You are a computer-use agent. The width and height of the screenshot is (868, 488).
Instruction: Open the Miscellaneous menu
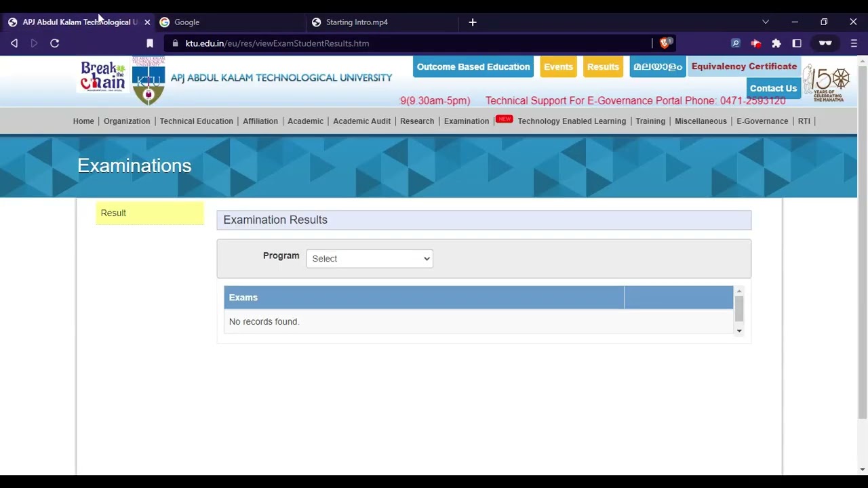(701, 121)
